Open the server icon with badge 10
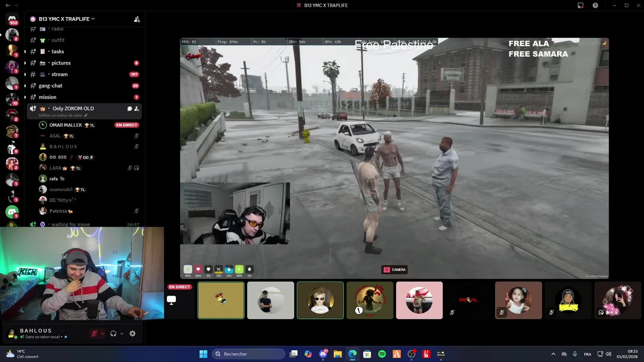This screenshot has width=644, height=362. pos(12,98)
